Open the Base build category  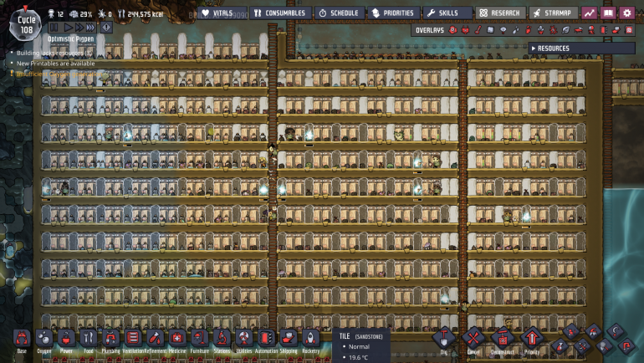pos(22,338)
